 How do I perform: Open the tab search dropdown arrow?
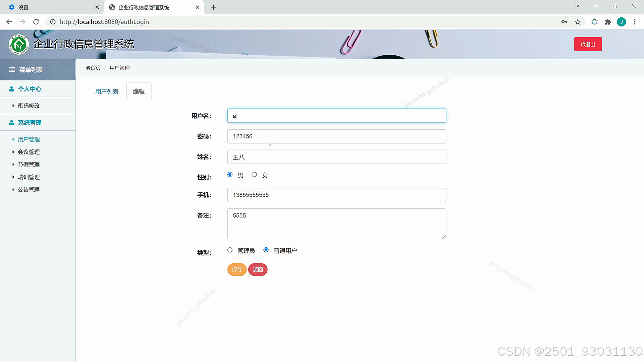point(577,6)
